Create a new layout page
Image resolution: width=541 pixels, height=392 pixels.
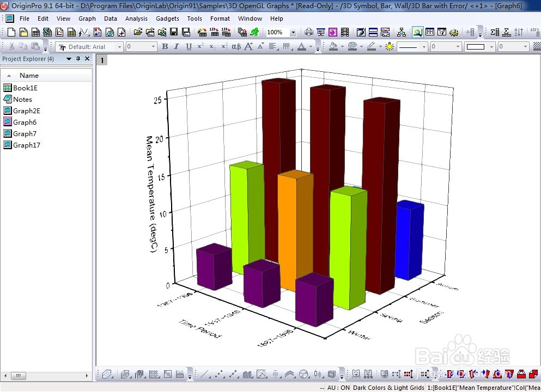tap(98, 33)
